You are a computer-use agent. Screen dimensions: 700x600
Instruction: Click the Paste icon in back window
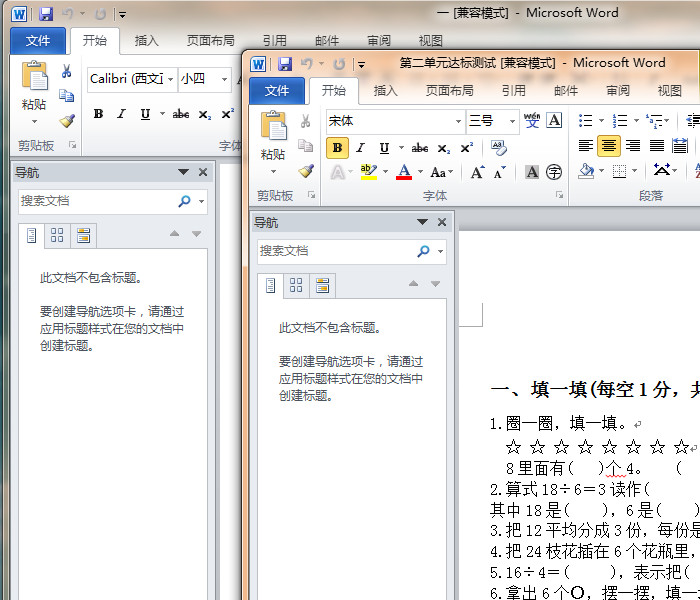[x=34, y=75]
